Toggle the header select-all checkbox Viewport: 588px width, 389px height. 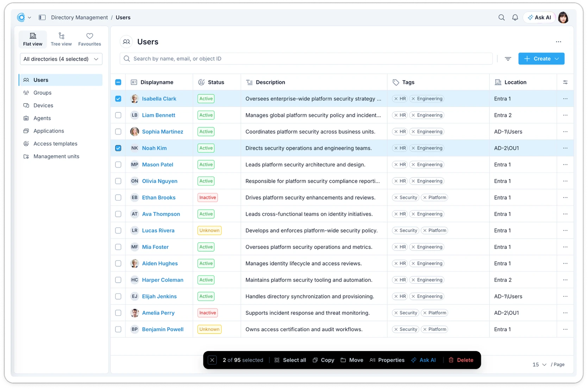(x=118, y=82)
